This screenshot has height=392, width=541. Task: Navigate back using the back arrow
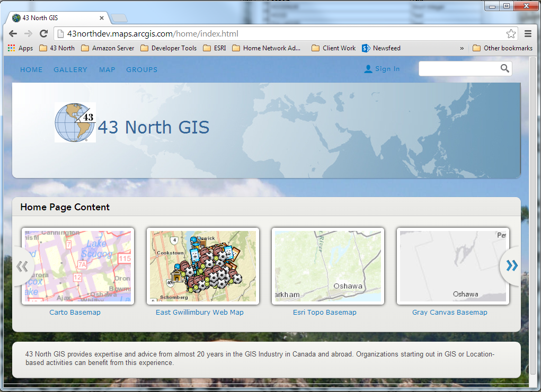click(x=13, y=33)
